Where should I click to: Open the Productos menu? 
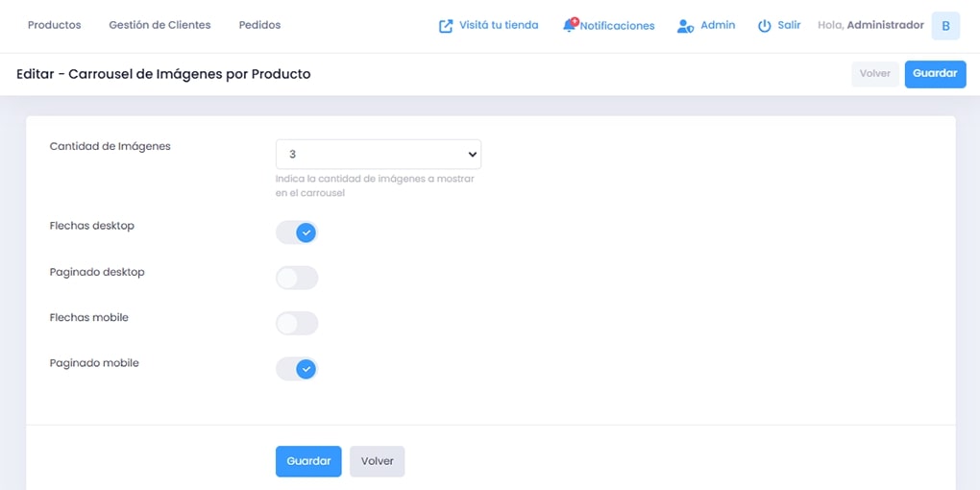coord(55,25)
